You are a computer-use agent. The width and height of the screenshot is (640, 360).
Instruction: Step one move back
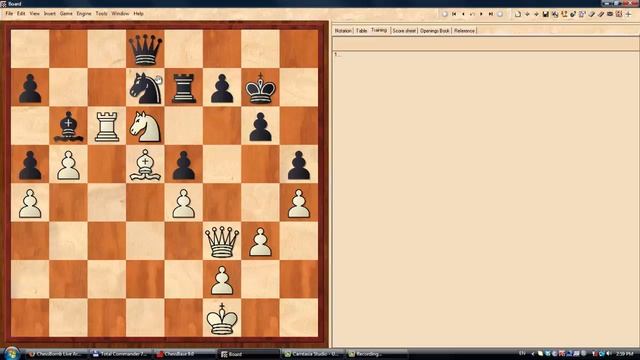pyautogui.click(x=463, y=14)
